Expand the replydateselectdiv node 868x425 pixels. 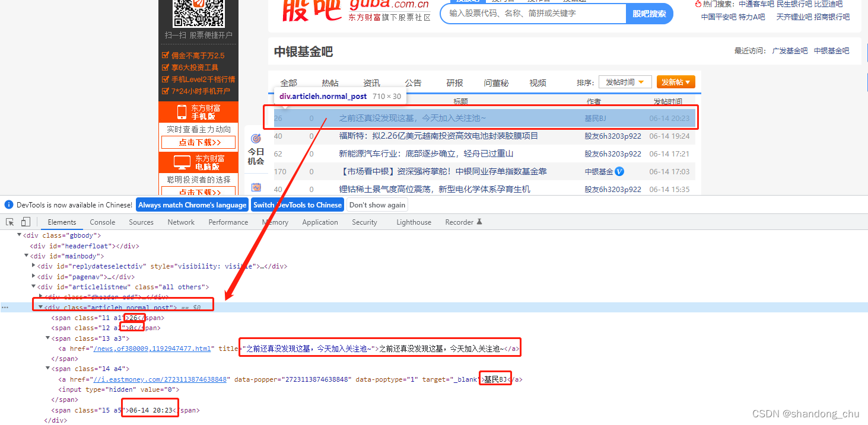click(34, 266)
